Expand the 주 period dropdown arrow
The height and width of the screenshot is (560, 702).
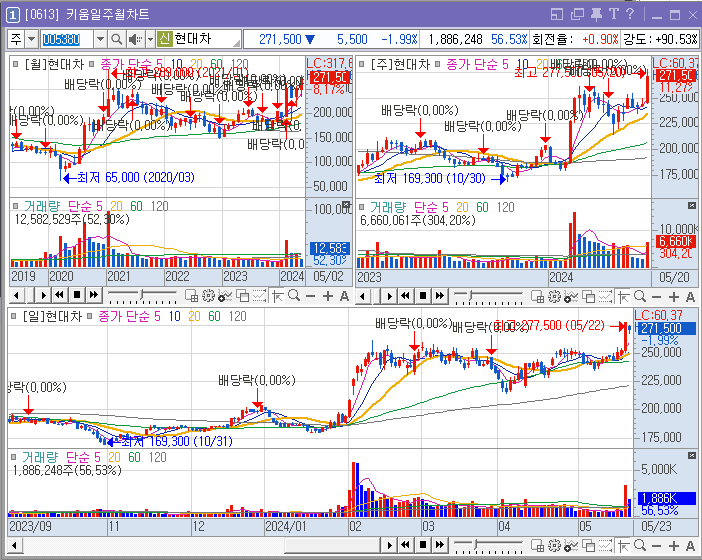31,39
